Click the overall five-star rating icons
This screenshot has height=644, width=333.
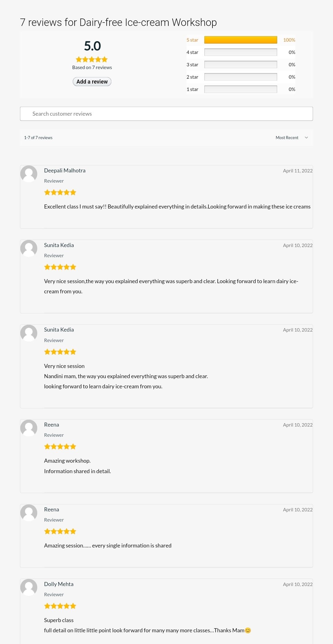pos(92,60)
